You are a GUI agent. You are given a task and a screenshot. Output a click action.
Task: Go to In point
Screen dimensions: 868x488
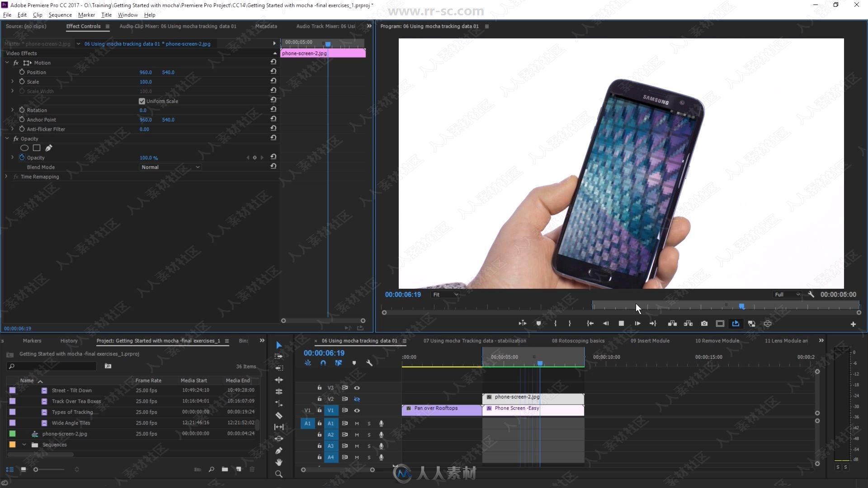coord(590,324)
